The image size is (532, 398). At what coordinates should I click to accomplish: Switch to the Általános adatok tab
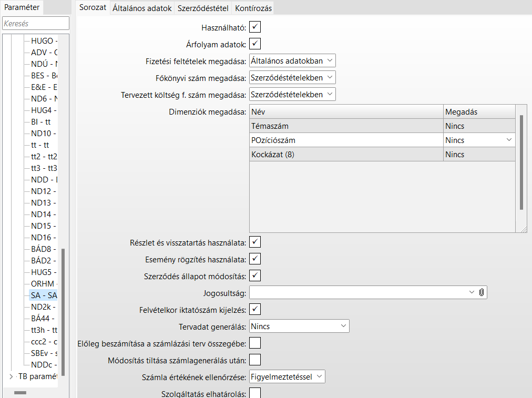tap(142, 8)
